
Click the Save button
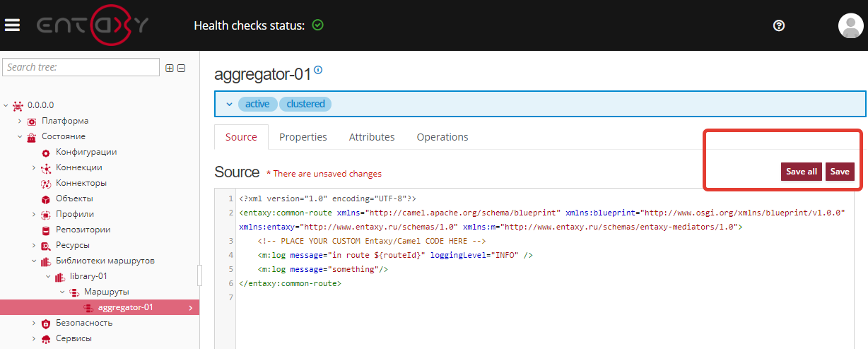click(x=840, y=172)
